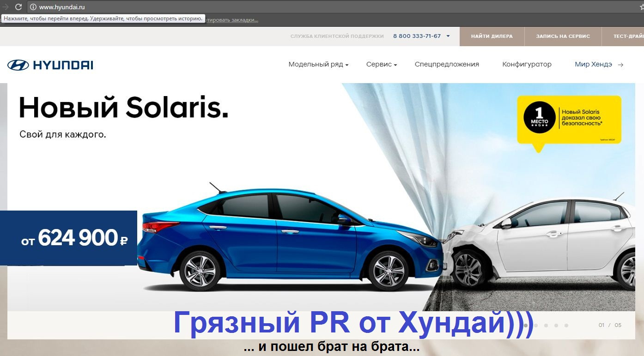Viewport: 644px width, 356px height.
Task: Click the Запись на сервис button
Action: [563, 36]
